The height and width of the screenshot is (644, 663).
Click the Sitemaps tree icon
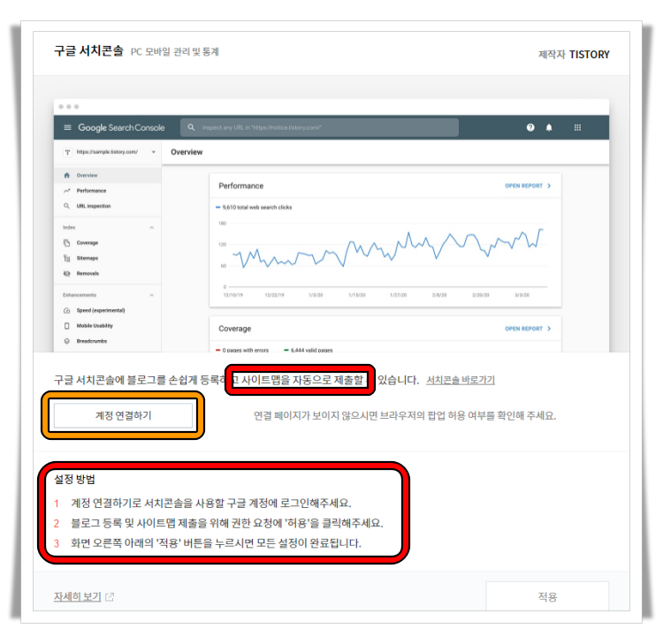click(66, 258)
